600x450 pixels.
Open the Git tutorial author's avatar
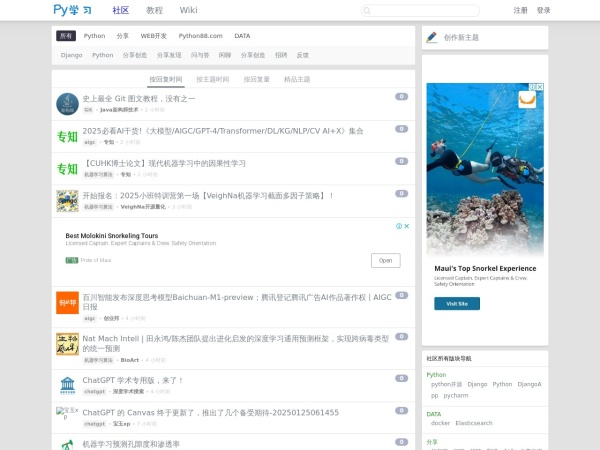coord(67,104)
